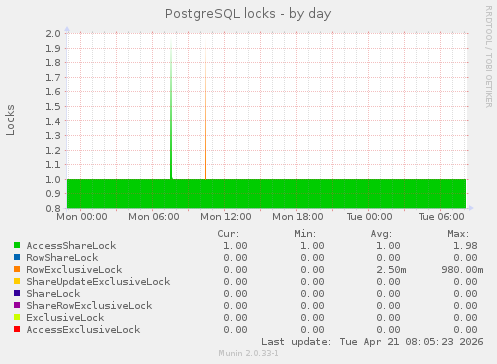Click the Last update timestamp text
This screenshot has height=364, width=497.
click(372, 342)
